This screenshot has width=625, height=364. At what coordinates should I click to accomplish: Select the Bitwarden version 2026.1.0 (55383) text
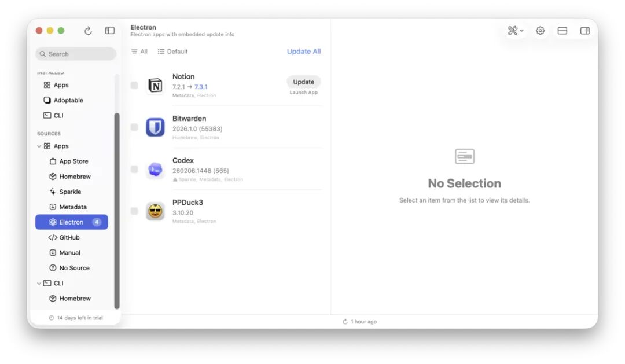197,129
